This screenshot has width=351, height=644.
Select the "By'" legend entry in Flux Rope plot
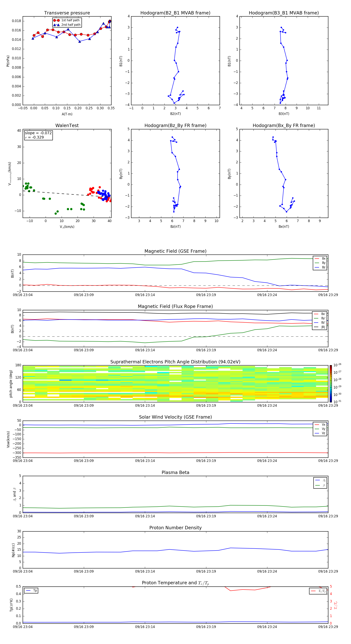pyautogui.click(x=320, y=318)
